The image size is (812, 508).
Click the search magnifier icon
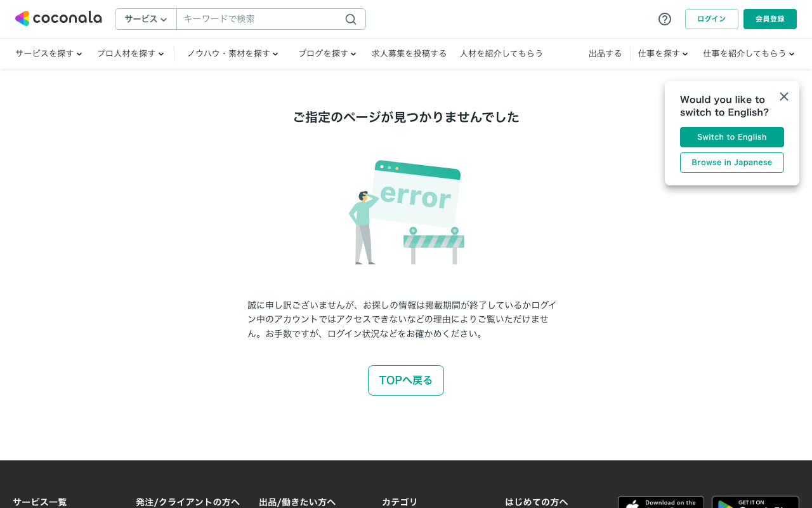351,19
